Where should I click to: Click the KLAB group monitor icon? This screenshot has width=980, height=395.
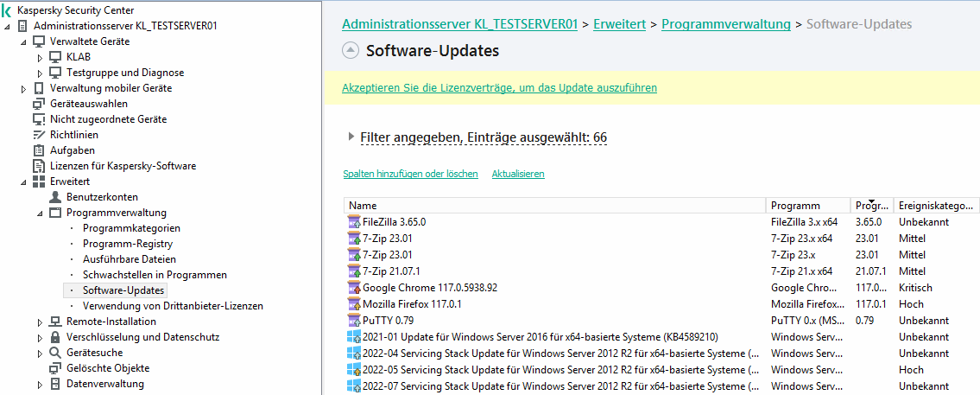pyautogui.click(x=55, y=57)
